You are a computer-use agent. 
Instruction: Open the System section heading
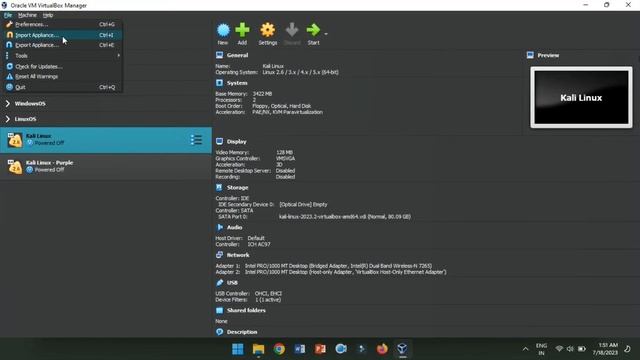237,83
